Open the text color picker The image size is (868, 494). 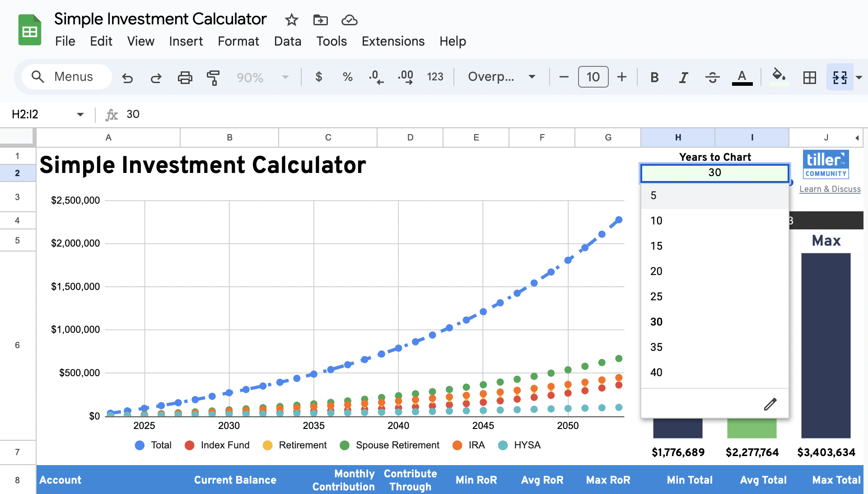[742, 77]
